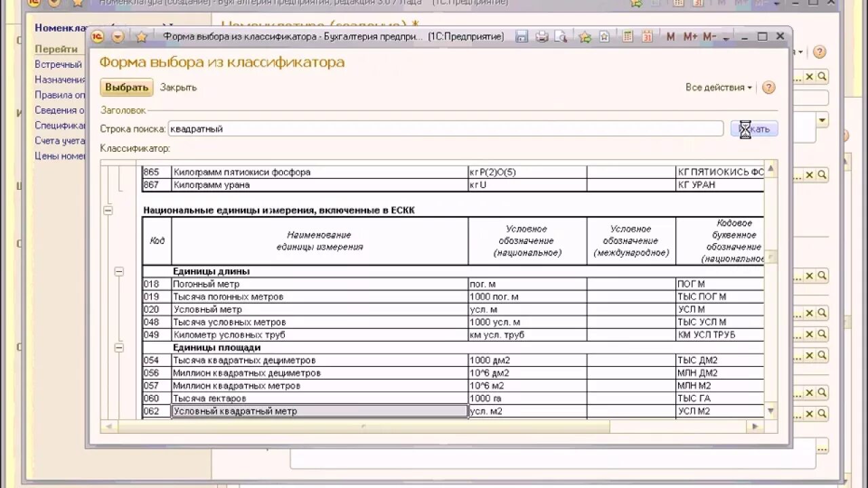The height and width of the screenshot is (488, 868).
Task: Open print preview icon in dialog toolbar
Action: click(561, 37)
